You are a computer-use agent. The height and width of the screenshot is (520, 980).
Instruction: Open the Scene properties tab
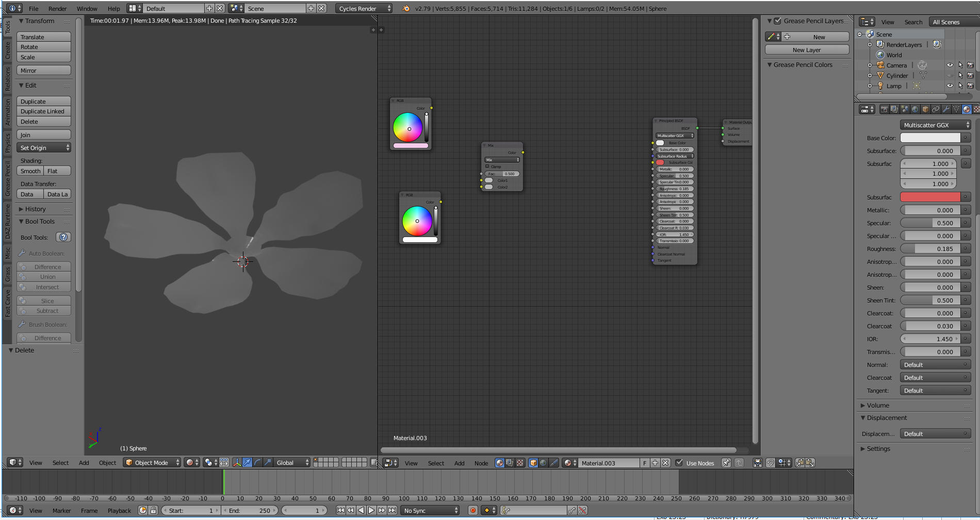click(x=905, y=109)
